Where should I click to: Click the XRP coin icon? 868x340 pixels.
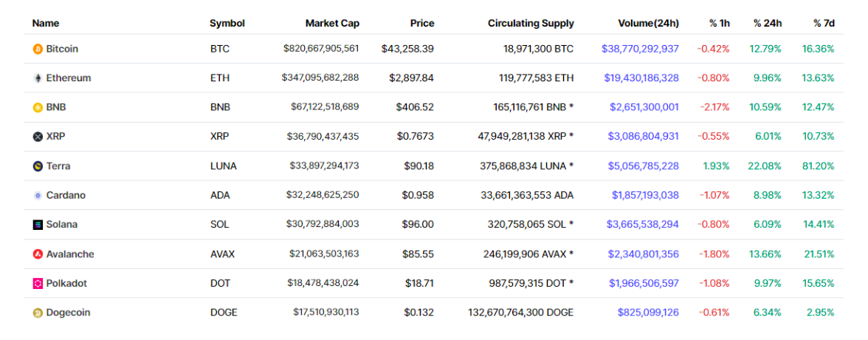pos(38,137)
